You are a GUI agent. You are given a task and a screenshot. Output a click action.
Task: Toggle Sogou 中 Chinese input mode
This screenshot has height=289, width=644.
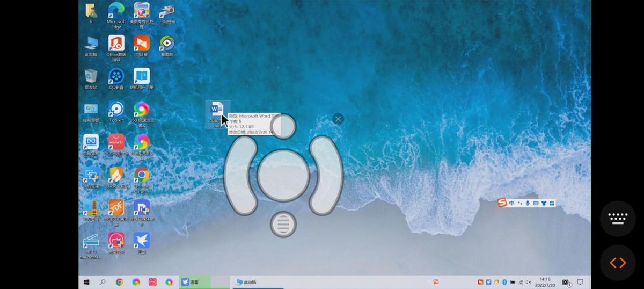tap(512, 203)
